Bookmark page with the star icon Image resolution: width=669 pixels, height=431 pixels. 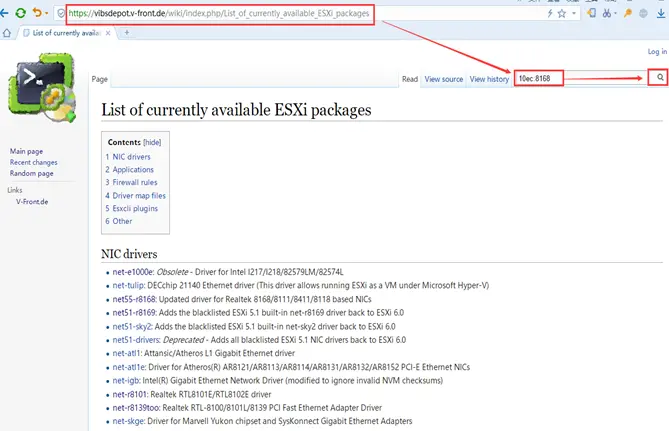tap(562, 14)
